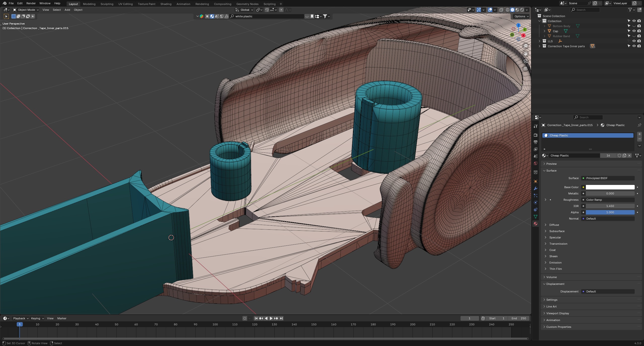Open the Tool properties tab
The width and height of the screenshot is (644, 346).
coord(535,126)
